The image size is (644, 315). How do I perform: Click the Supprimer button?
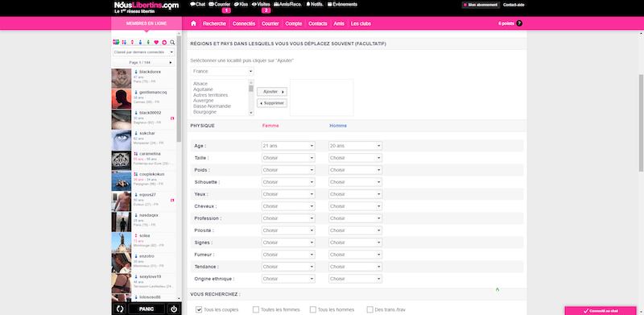(272, 103)
